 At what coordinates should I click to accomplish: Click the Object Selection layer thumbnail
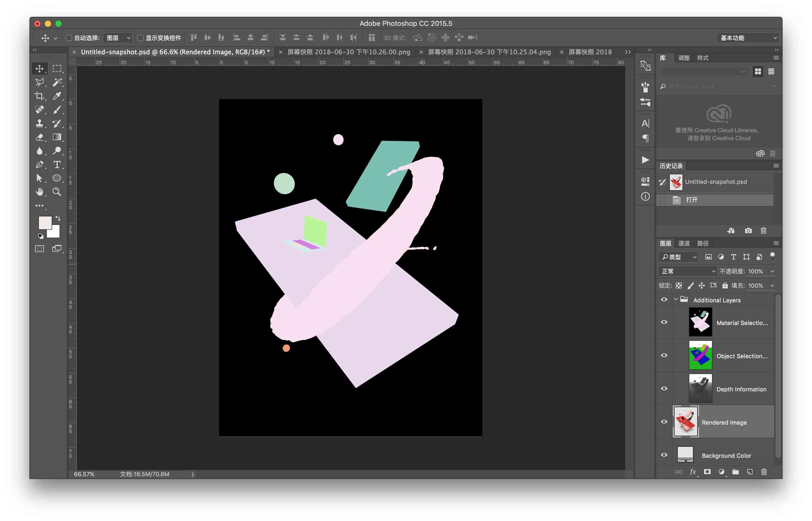(x=700, y=355)
